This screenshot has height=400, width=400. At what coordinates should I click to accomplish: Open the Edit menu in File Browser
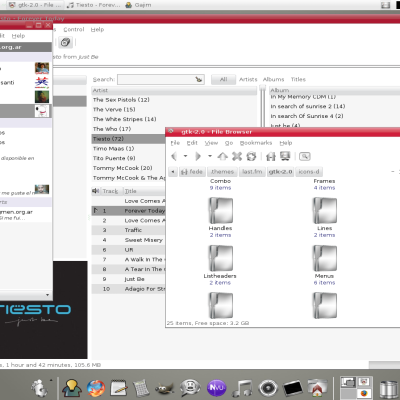192,143
